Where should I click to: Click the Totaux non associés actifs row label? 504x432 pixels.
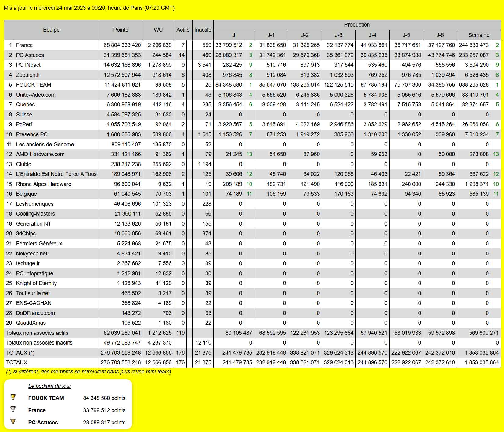click(x=37, y=333)
